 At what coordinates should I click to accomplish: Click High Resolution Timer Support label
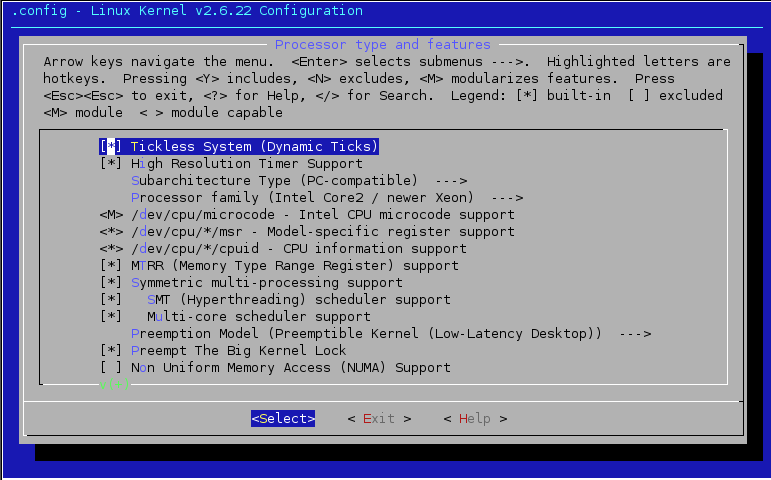(x=247, y=163)
